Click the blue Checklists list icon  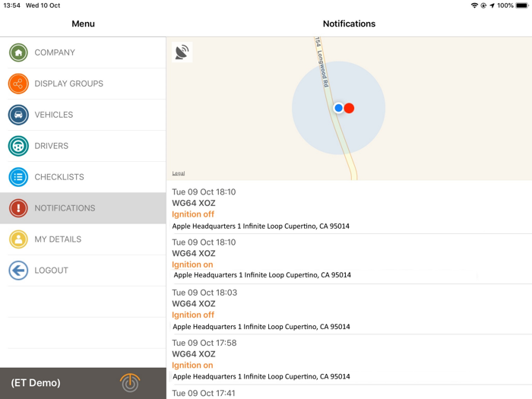pos(18,177)
